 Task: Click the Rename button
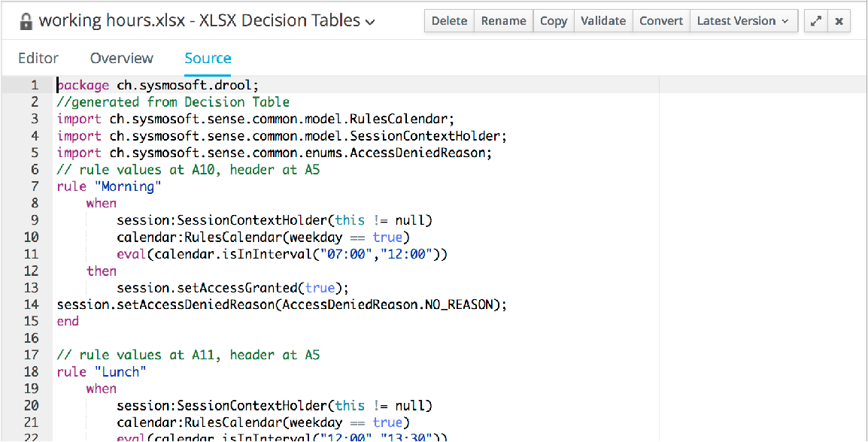click(x=503, y=21)
